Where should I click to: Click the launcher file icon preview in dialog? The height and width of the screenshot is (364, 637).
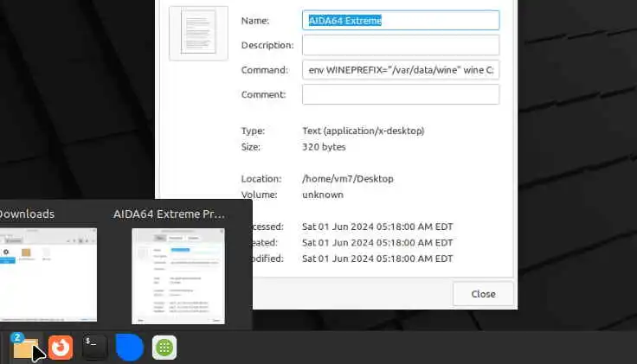click(199, 33)
